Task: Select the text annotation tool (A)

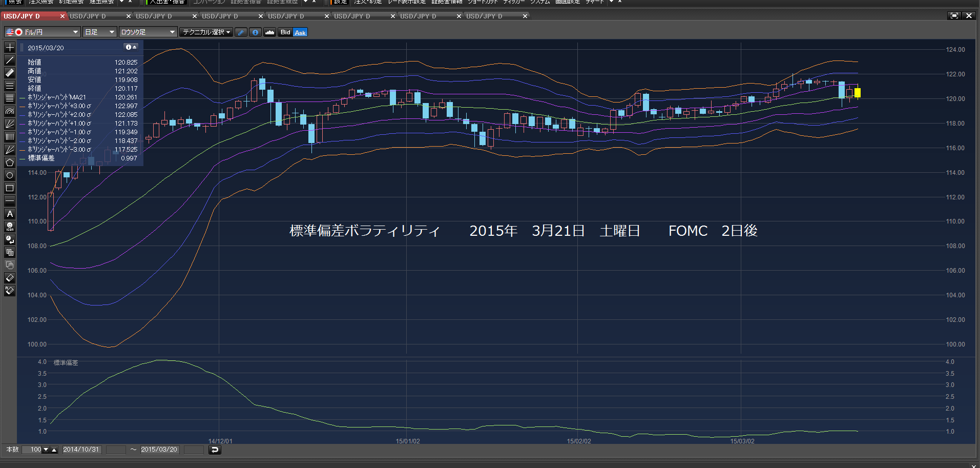Action: click(10, 214)
